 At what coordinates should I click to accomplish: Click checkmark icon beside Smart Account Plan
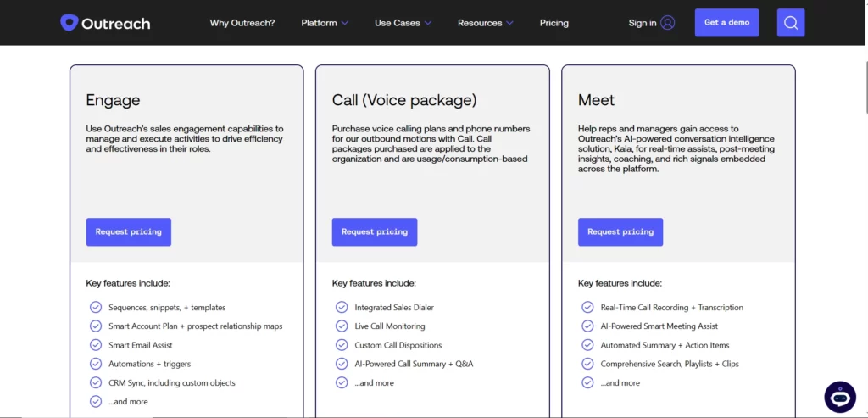pyautogui.click(x=96, y=326)
